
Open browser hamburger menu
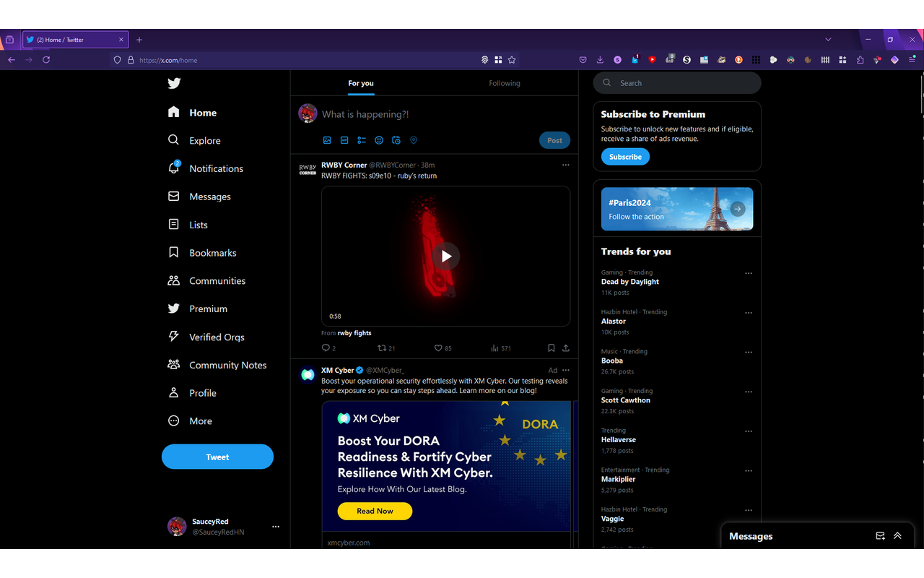point(912,60)
